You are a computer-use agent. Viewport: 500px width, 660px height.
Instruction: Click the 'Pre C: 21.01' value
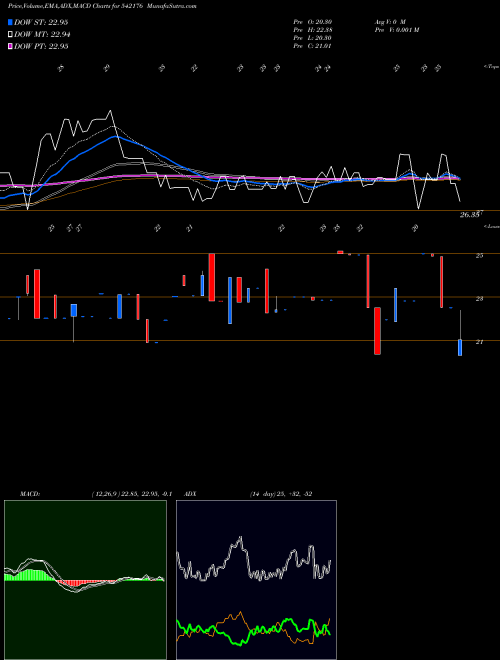point(313,46)
